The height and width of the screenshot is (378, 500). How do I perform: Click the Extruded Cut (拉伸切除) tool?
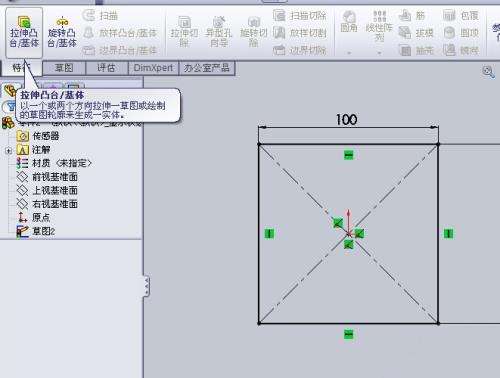(184, 32)
